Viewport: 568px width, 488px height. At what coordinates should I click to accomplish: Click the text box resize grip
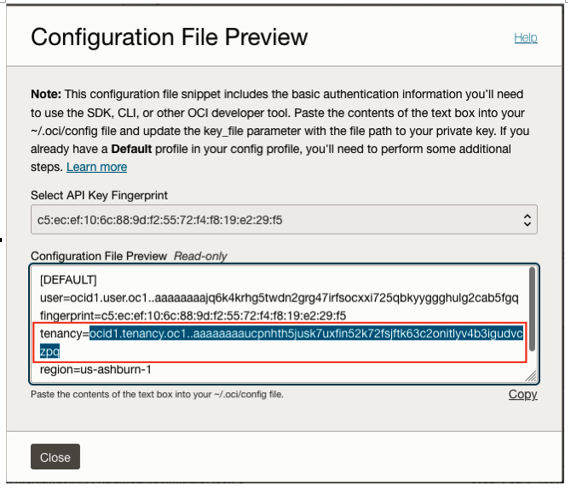531,376
